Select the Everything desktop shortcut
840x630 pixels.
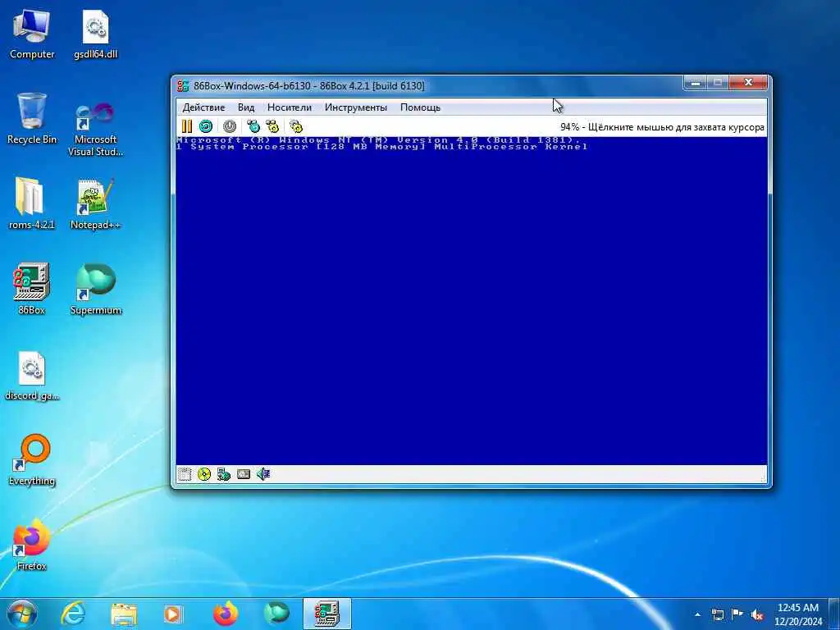(32, 459)
